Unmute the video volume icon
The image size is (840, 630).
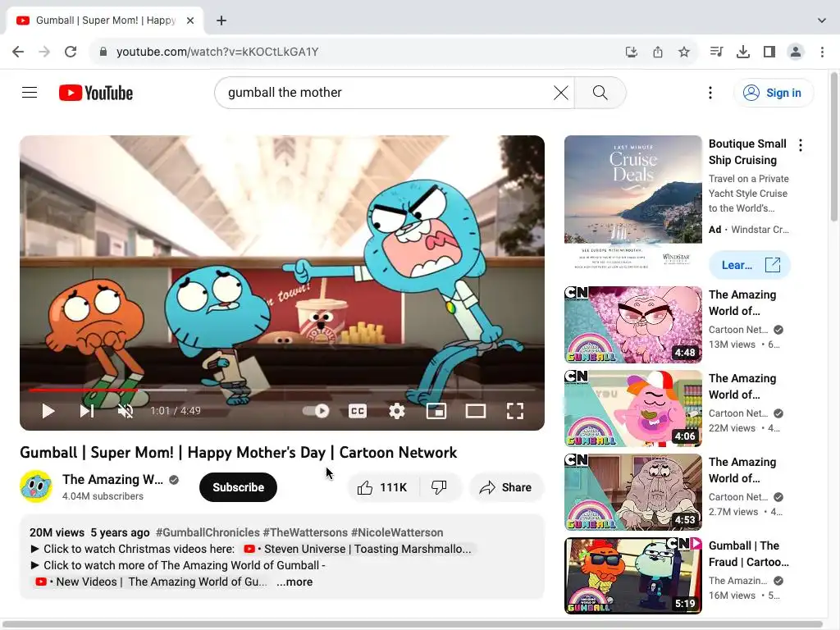pyautogui.click(x=126, y=411)
